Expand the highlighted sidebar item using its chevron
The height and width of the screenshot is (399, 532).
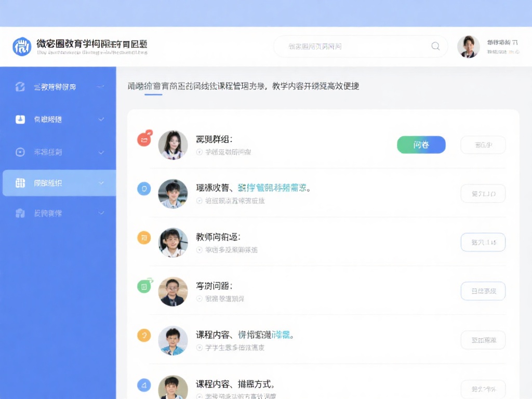click(101, 183)
